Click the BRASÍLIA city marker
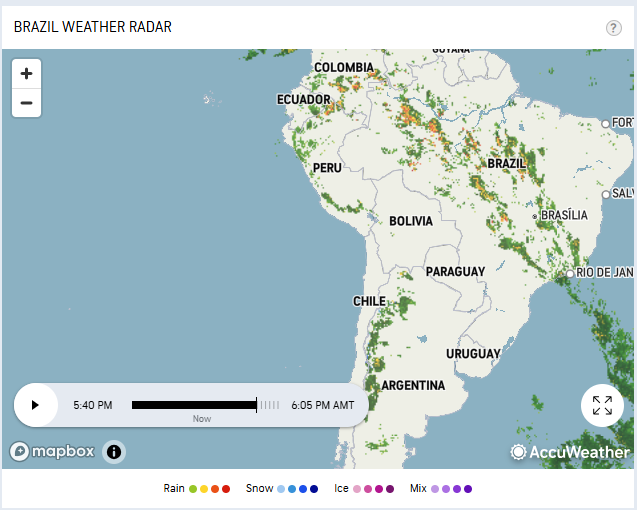This screenshot has height=510, width=637. [535, 217]
